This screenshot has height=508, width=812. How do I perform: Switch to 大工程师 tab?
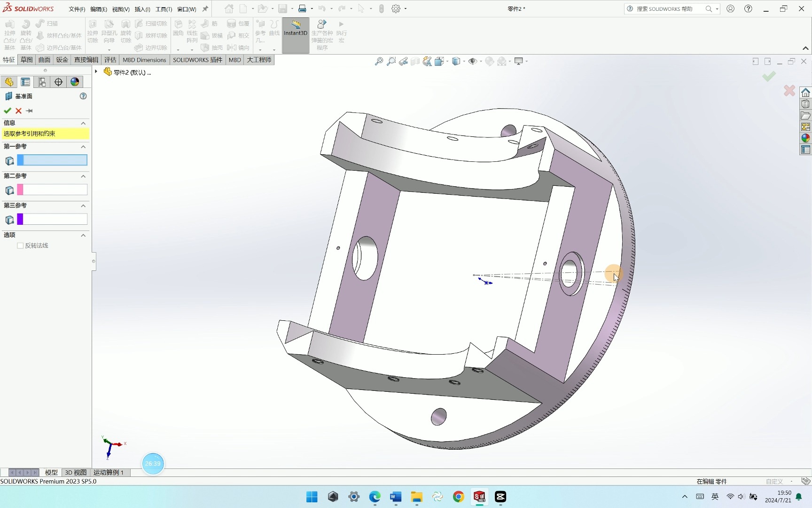tap(259, 60)
